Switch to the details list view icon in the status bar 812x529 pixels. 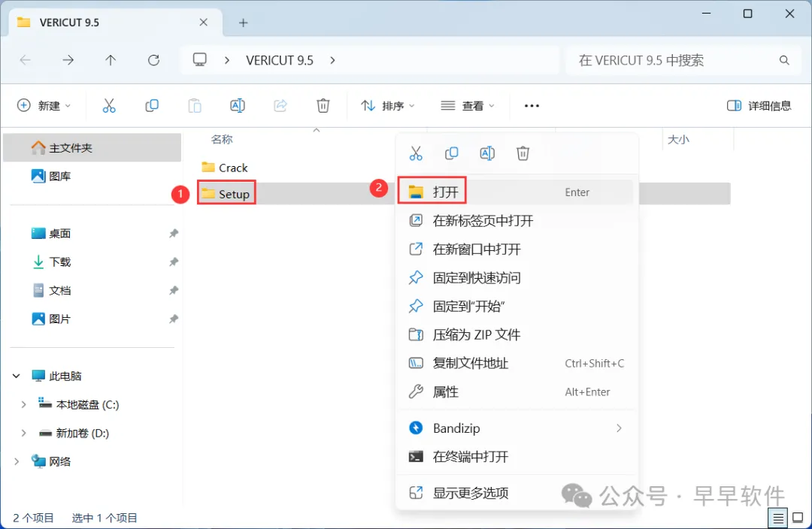pyautogui.click(x=778, y=518)
